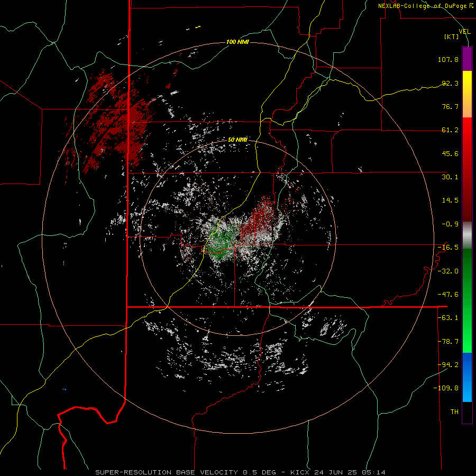The height and width of the screenshot is (476, 476).
Task: Select the -0.9 scale value
Action: [x=450, y=224]
